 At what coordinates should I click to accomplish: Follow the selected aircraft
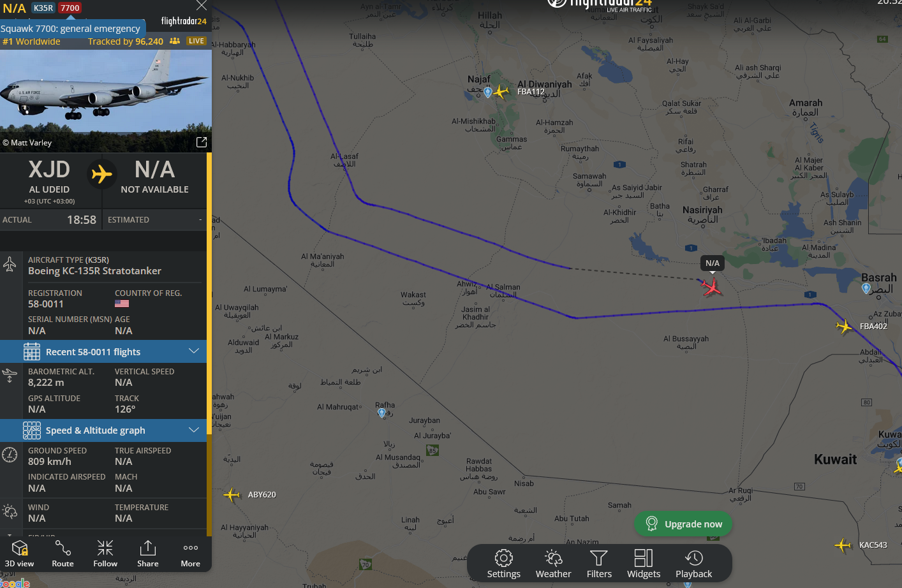(x=105, y=553)
